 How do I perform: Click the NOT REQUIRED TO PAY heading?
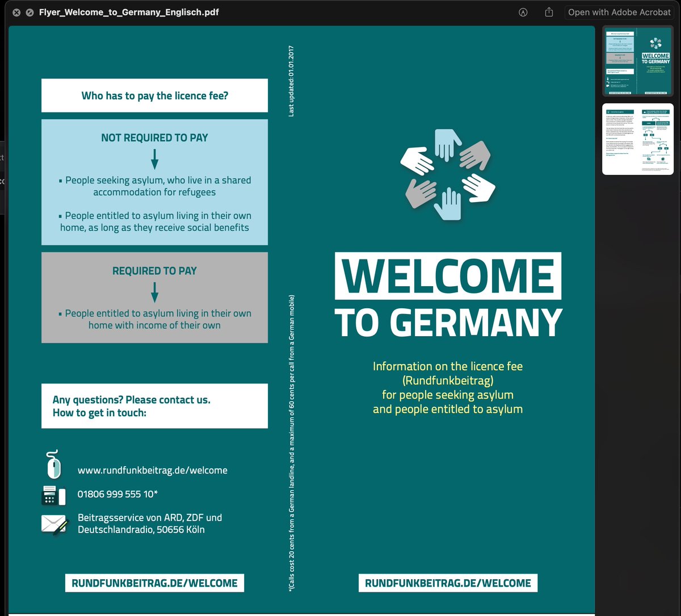154,137
